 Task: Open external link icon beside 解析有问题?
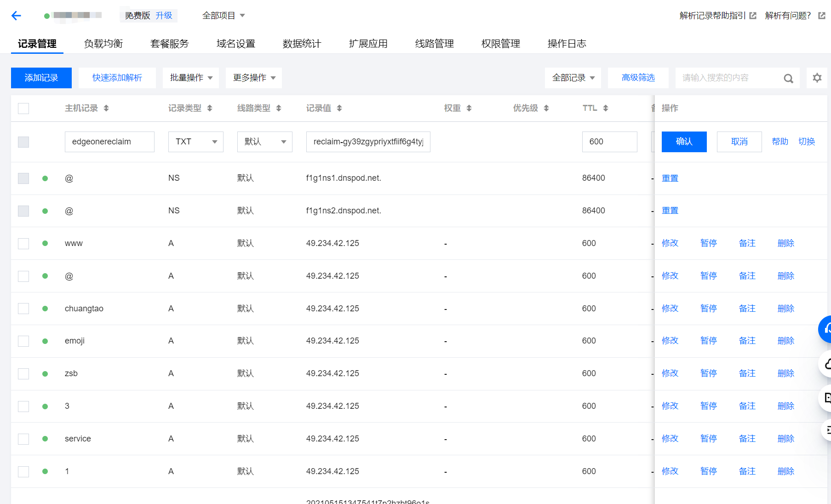(822, 16)
